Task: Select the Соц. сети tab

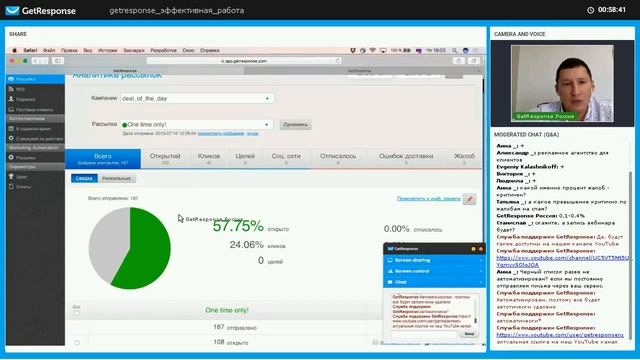Action: click(x=286, y=158)
